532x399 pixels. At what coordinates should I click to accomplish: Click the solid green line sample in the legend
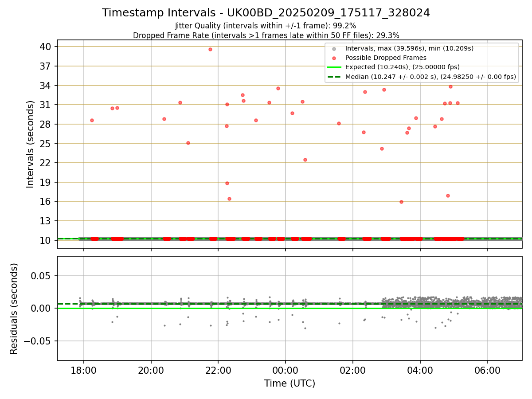pos(335,67)
